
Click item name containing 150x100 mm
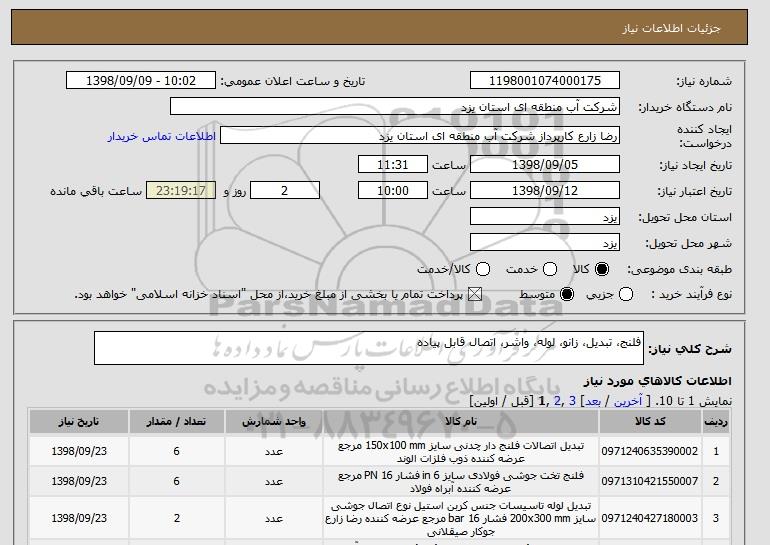[461, 452]
